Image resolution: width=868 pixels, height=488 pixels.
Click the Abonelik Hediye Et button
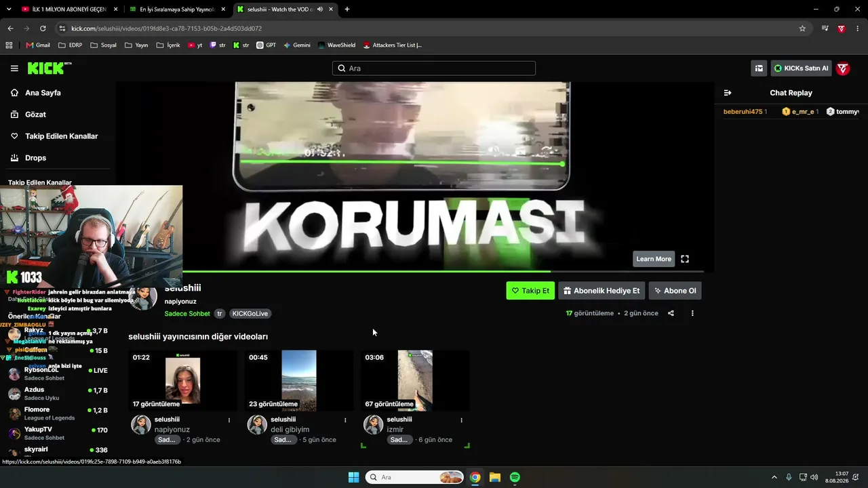601,291
